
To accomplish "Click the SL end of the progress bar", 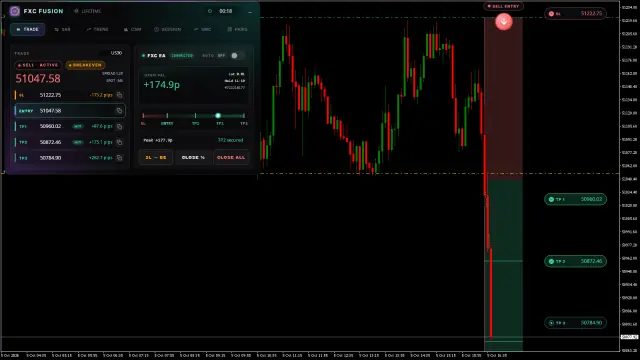I will (x=143, y=116).
